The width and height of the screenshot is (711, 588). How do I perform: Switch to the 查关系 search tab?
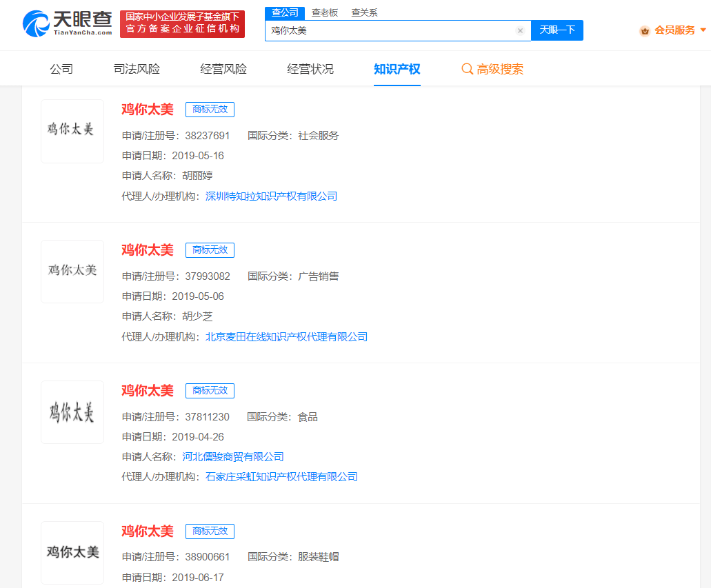[x=364, y=12]
